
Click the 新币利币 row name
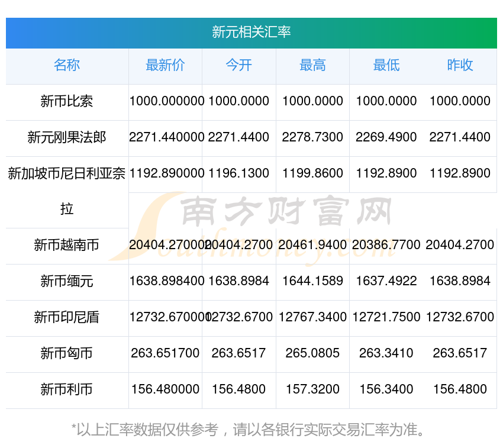click(x=67, y=389)
